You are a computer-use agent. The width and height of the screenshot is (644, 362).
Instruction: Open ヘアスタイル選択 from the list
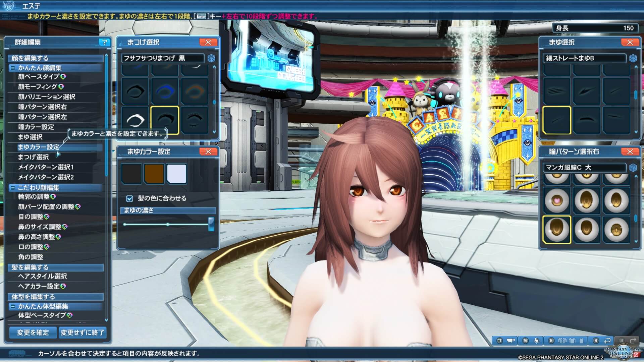[43, 277]
